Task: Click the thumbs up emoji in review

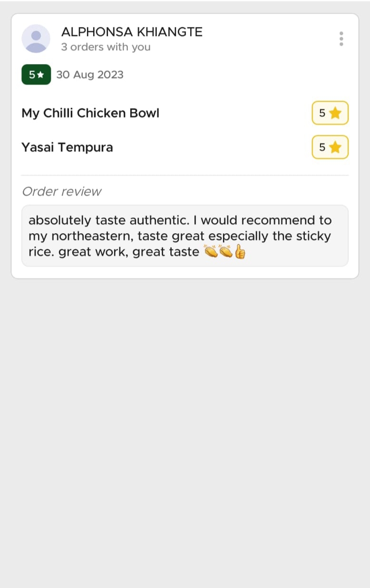Action: click(x=240, y=252)
